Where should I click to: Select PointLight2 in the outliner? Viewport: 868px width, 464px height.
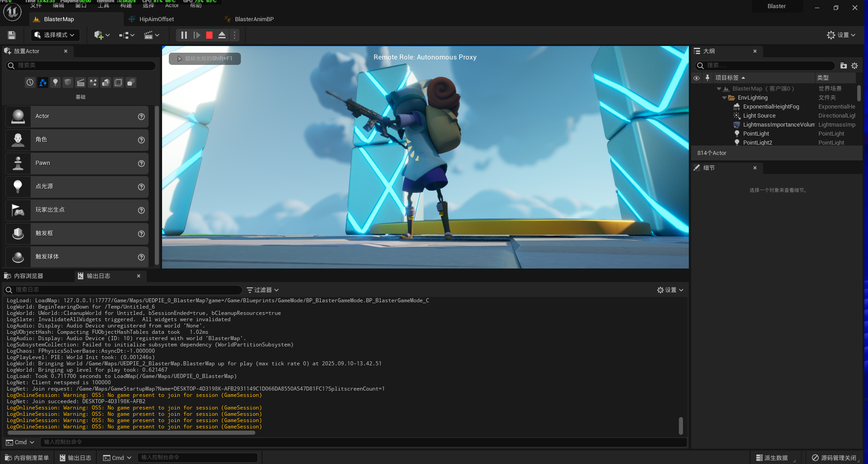(757, 143)
